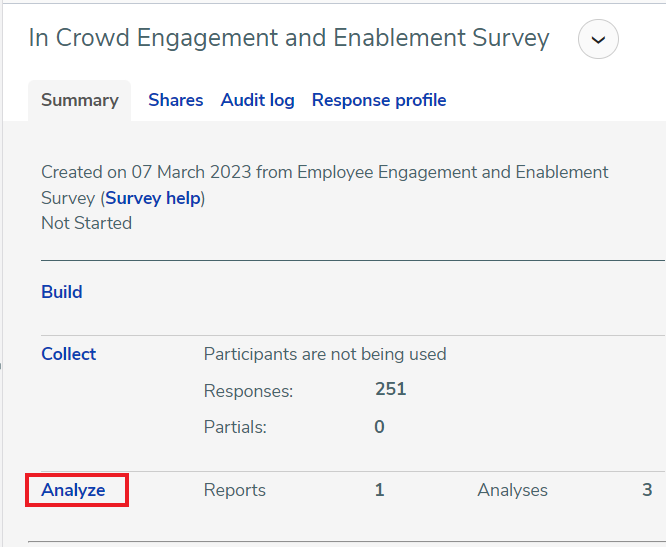The image size is (666, 547).
Task: Click the Not Started status text
Action: click(x=86, y=223)
